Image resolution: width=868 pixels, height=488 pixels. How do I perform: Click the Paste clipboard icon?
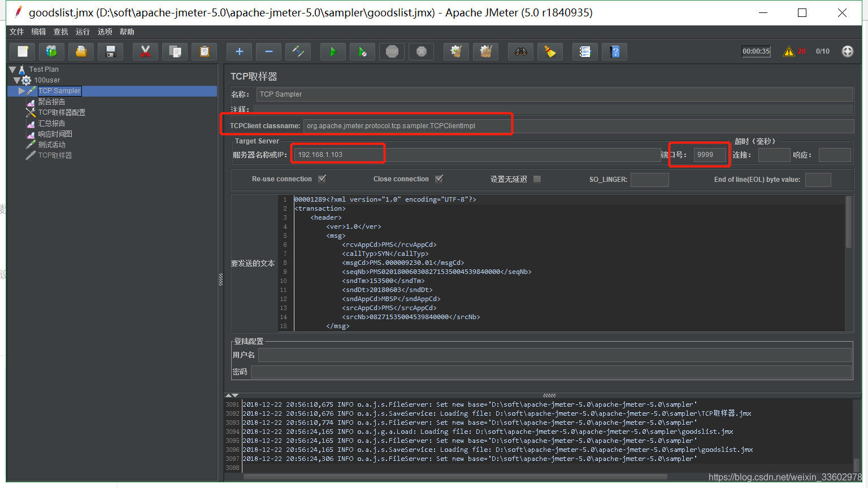204,51
